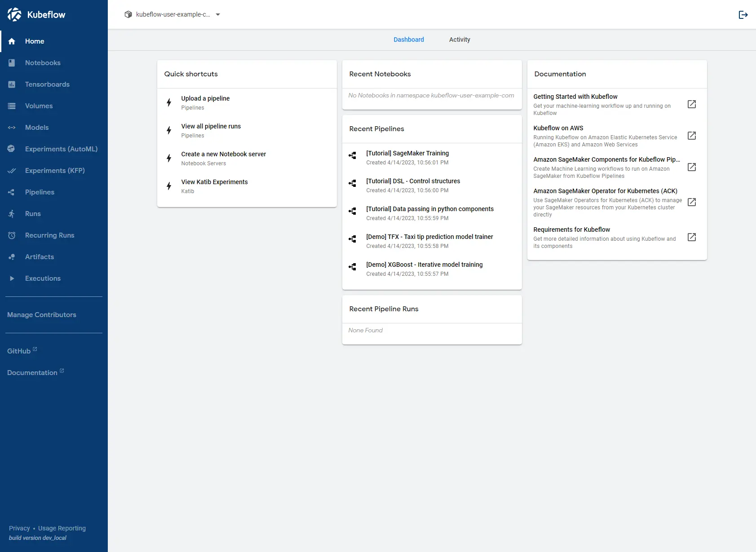Image resolution: width=756 pixels, height=552 pixels.
Task: Click the logout icon at top right
Action: (743, 15)
